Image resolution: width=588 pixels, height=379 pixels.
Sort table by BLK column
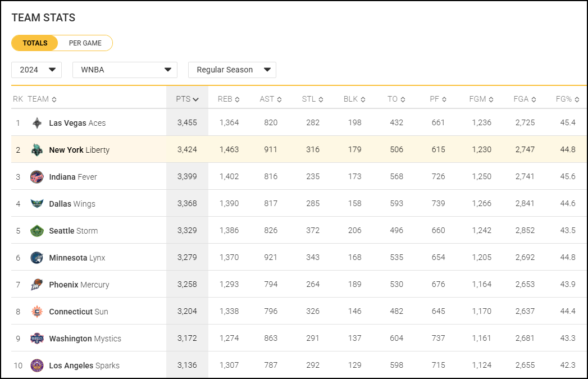tap(354, 99)
